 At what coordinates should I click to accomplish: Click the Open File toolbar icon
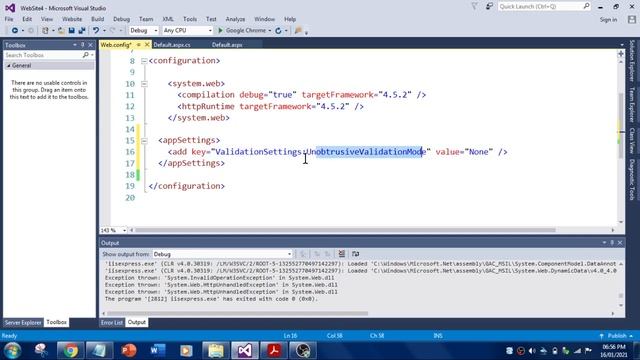coord(61,31)
